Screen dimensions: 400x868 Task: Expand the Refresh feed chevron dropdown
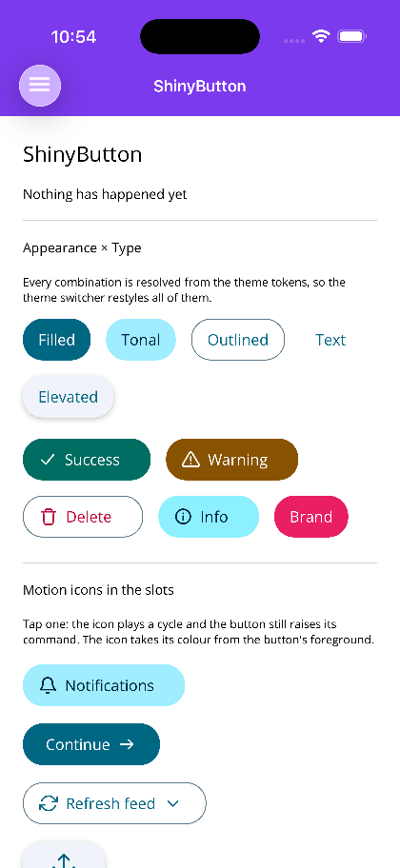pyautogui.click(x=172, y=803)
